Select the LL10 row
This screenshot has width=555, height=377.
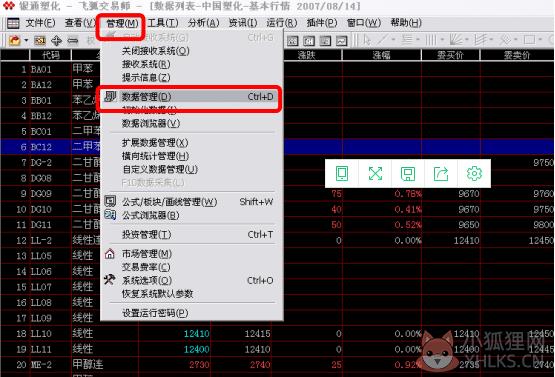tap(277, 333)
